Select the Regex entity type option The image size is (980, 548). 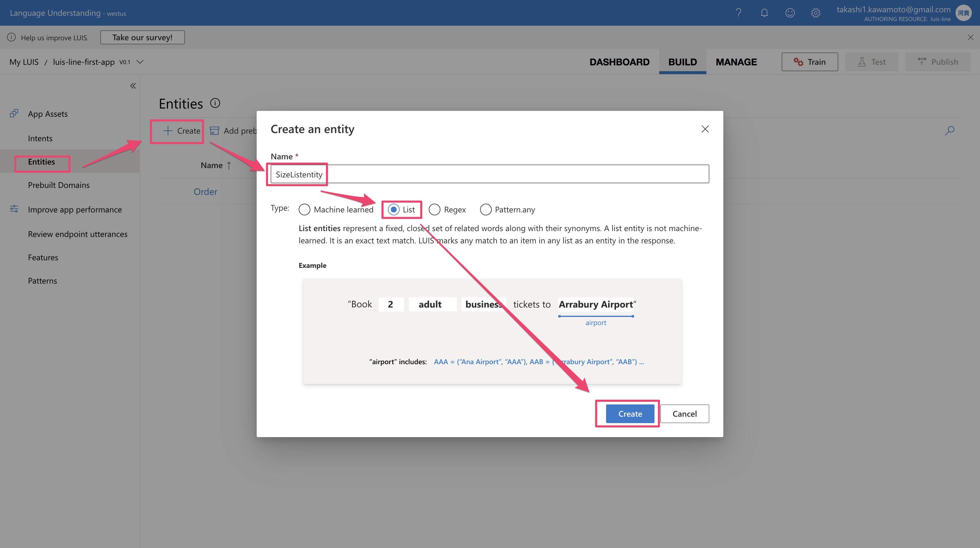435,210
